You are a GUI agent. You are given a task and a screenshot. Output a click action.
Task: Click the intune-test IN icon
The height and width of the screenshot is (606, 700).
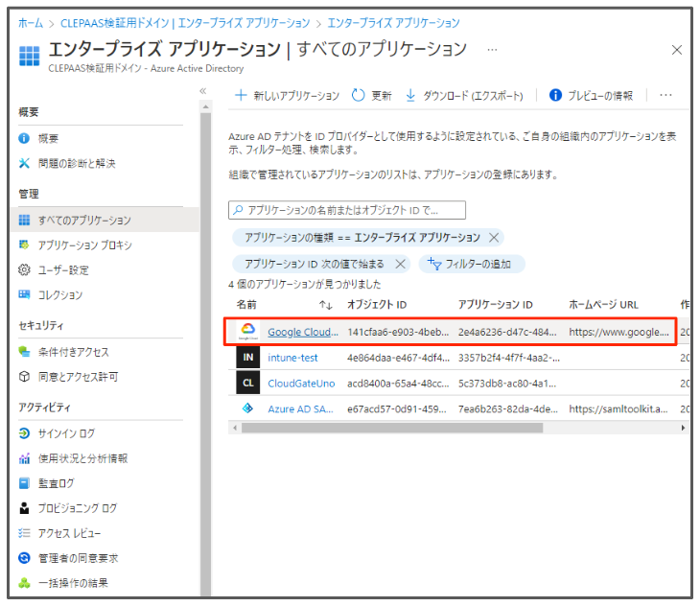[248, 358]
